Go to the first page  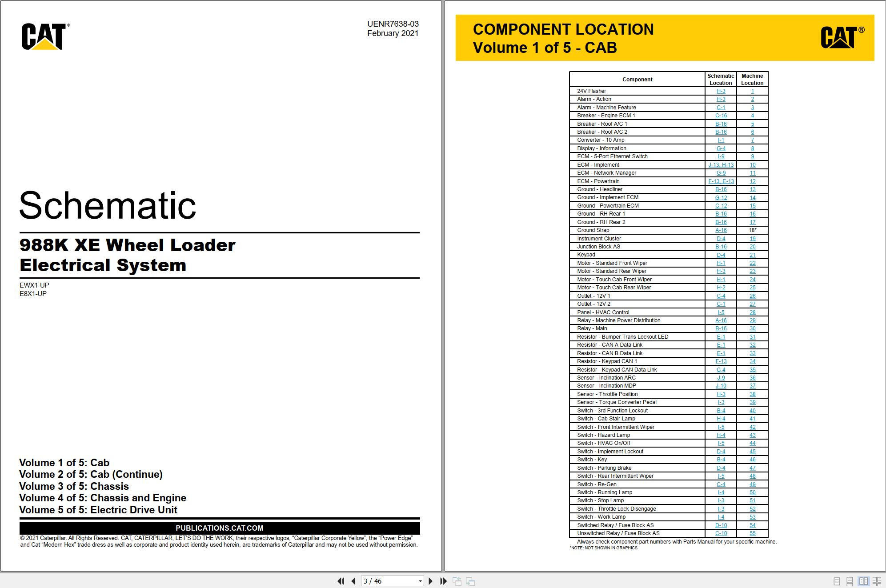(x=341, y=581)
